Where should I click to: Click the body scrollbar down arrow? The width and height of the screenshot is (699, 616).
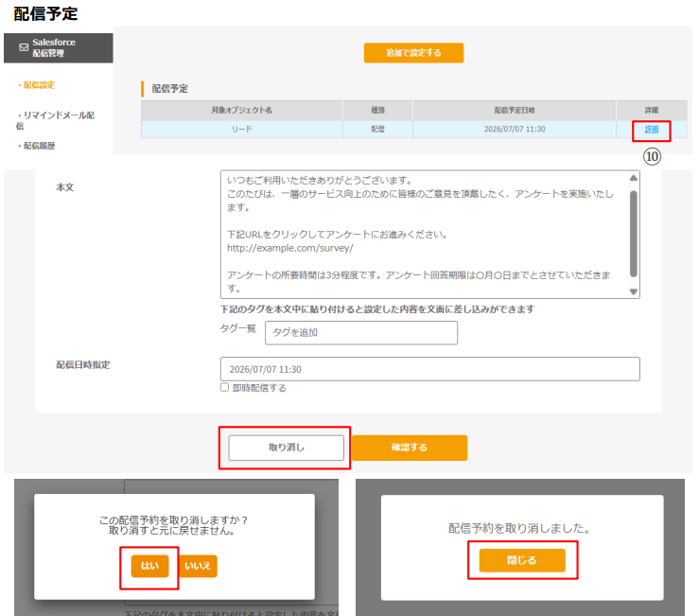633,291
